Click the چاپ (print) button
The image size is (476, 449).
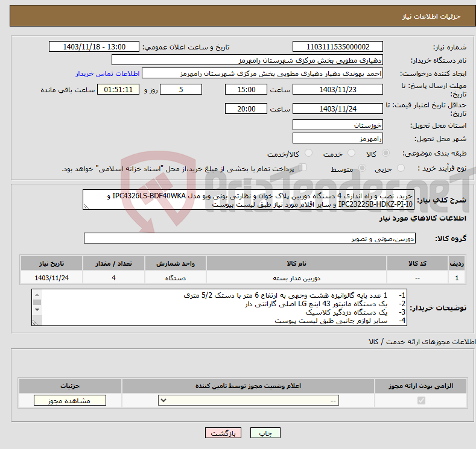click(265, 433)
